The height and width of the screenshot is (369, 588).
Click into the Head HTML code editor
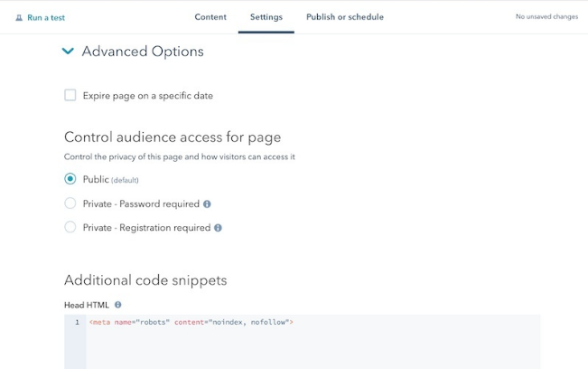coord(303,342)
